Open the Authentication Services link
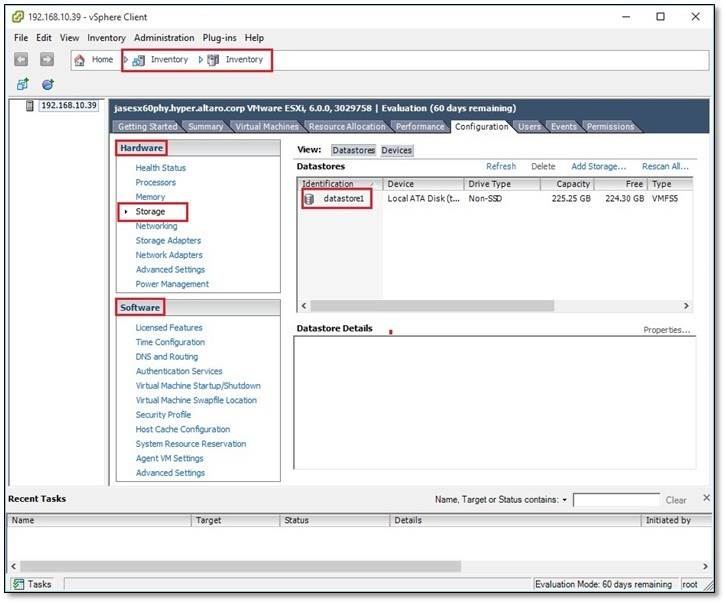This screenshot has width=726, height=604. point(179,371)
